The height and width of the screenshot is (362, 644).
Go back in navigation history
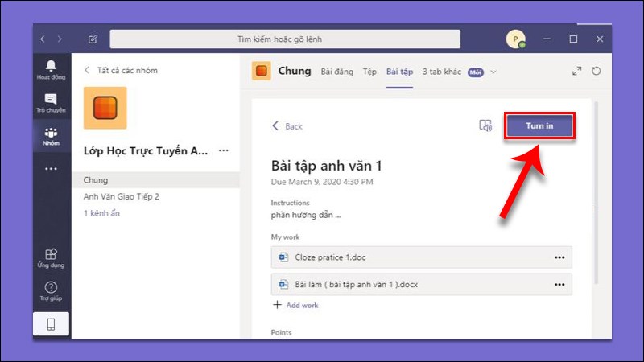coord(43,39)
